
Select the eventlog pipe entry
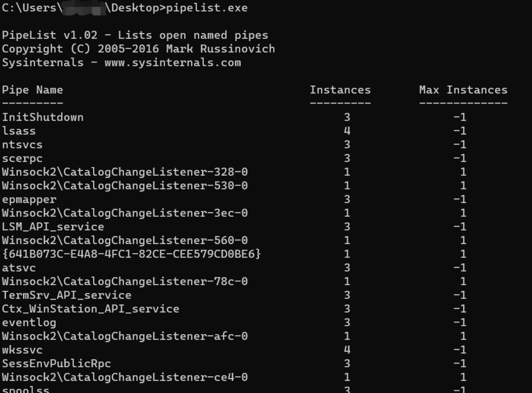29,323
